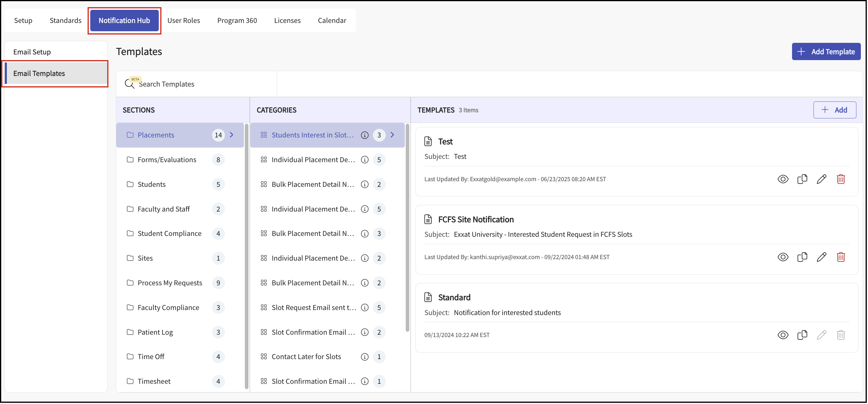
Task: Edit the Test template with pencil icon
Action: 822,179
